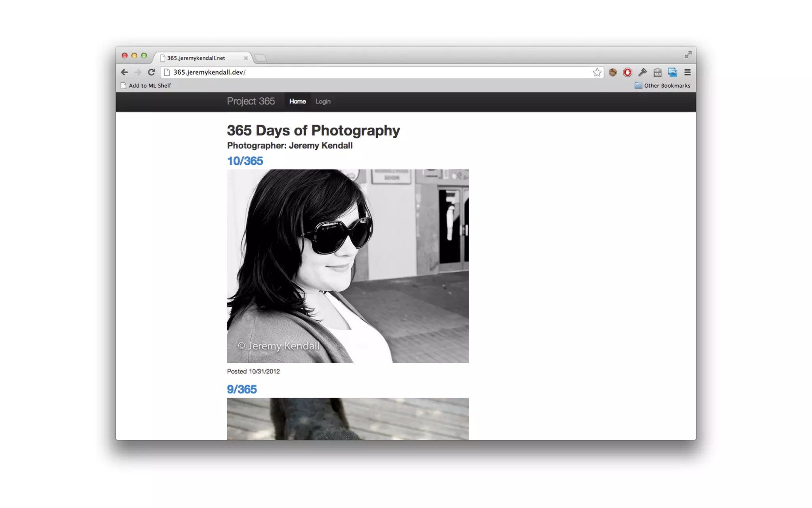Click the TAG extension icon

point(657,72)
